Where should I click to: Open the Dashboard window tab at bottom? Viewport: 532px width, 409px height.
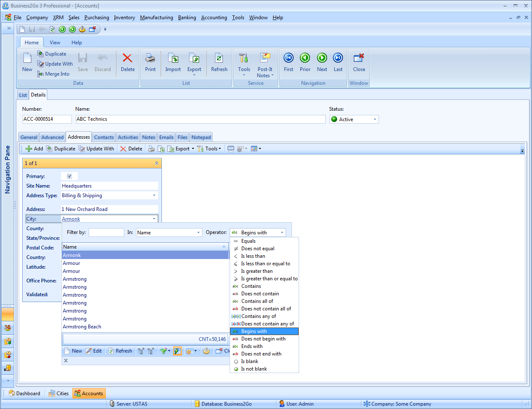point(25,394)
